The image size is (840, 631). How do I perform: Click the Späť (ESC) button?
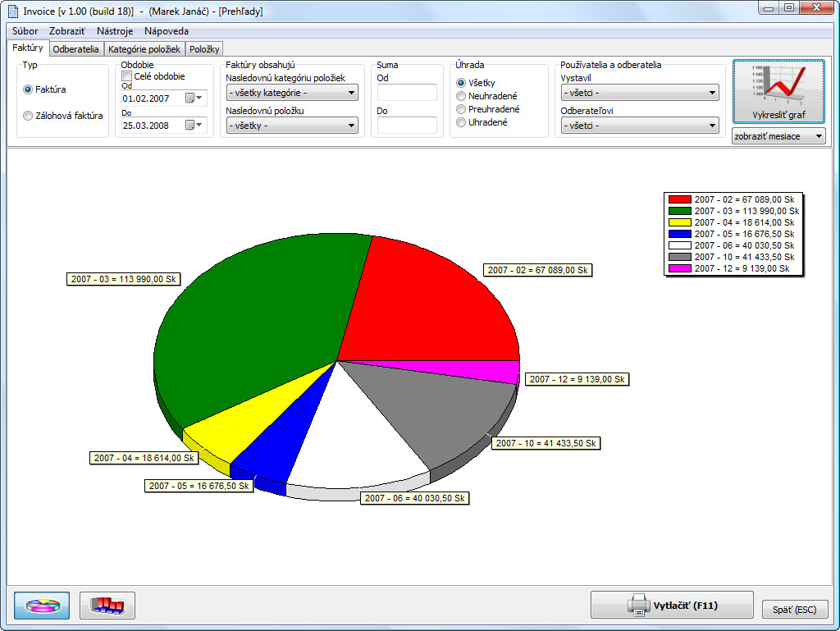tap(794, 610)
